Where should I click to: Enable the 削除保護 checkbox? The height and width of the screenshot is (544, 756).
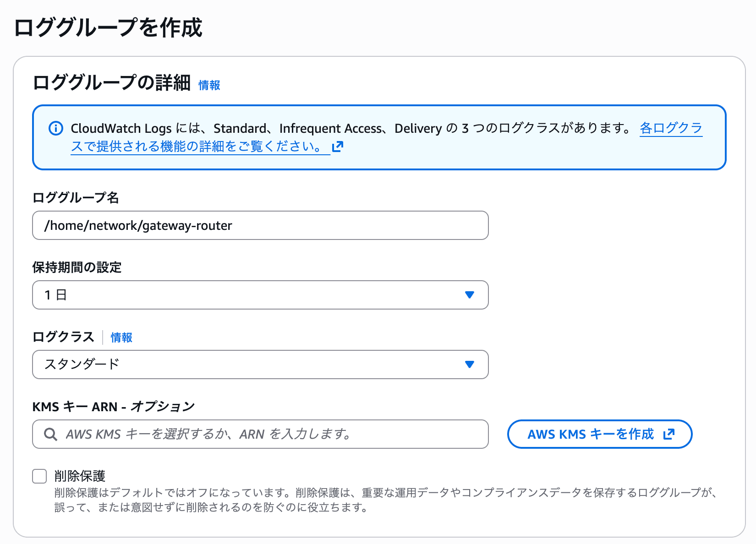coord(39,476)
